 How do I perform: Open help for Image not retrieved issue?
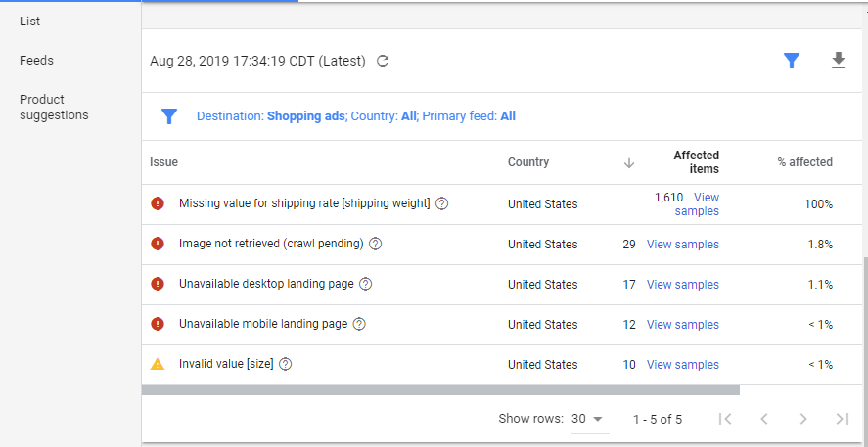click(375, 245)
